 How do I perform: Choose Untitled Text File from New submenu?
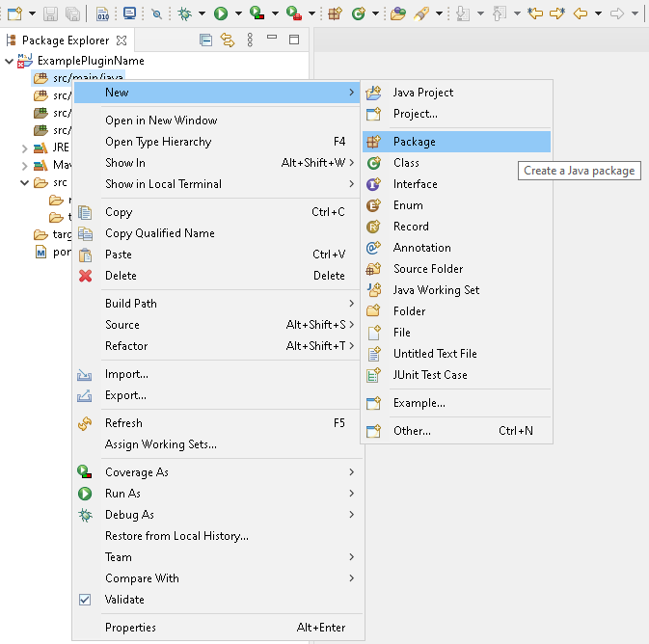(456, 354)
